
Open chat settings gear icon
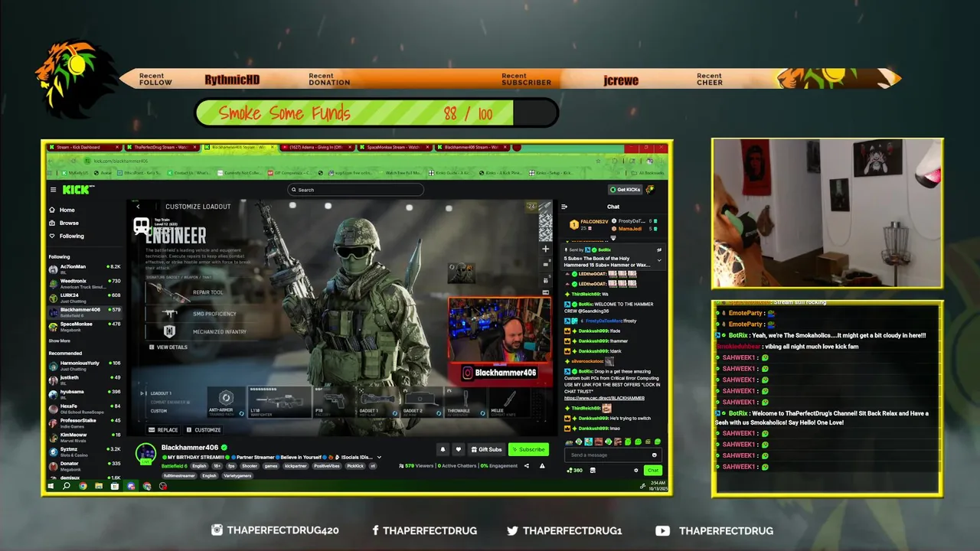coord(635,471)
